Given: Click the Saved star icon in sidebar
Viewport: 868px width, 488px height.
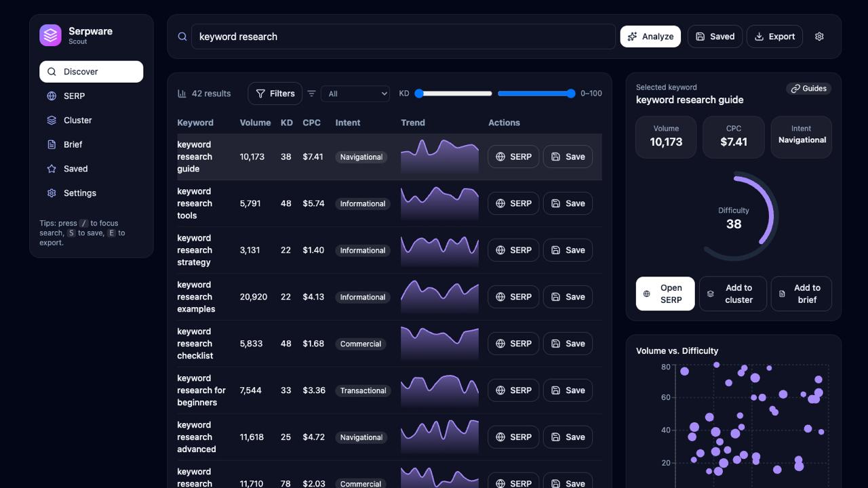Looking at the screenshot, I should (52, 169).
